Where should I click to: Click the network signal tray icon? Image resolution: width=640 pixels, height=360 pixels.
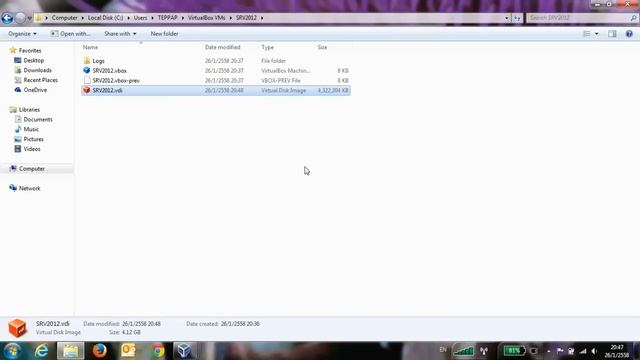click(x=583, y=351)
